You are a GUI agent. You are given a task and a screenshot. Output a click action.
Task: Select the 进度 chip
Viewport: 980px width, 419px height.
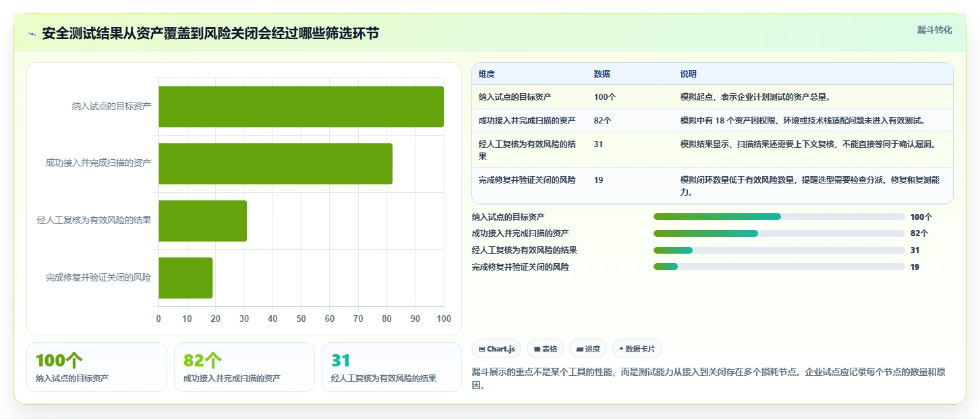[588, 349]
